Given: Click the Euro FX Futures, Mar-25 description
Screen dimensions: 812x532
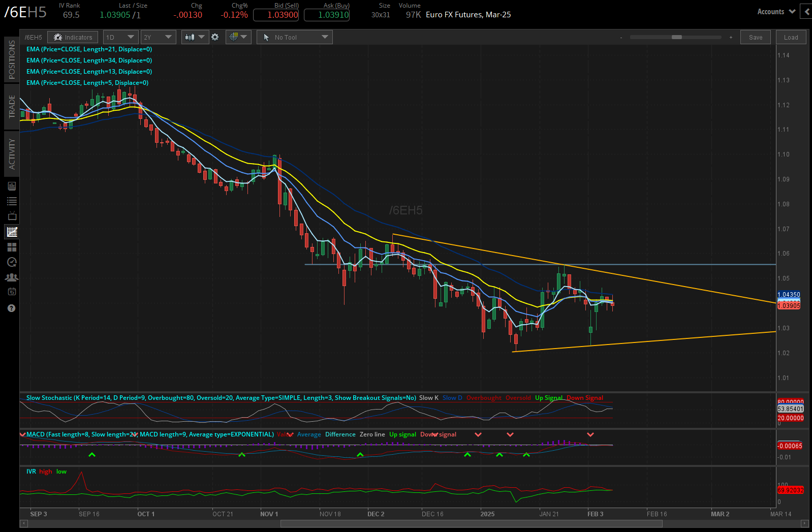Looking at the screenshot, I should click(469, 15).
